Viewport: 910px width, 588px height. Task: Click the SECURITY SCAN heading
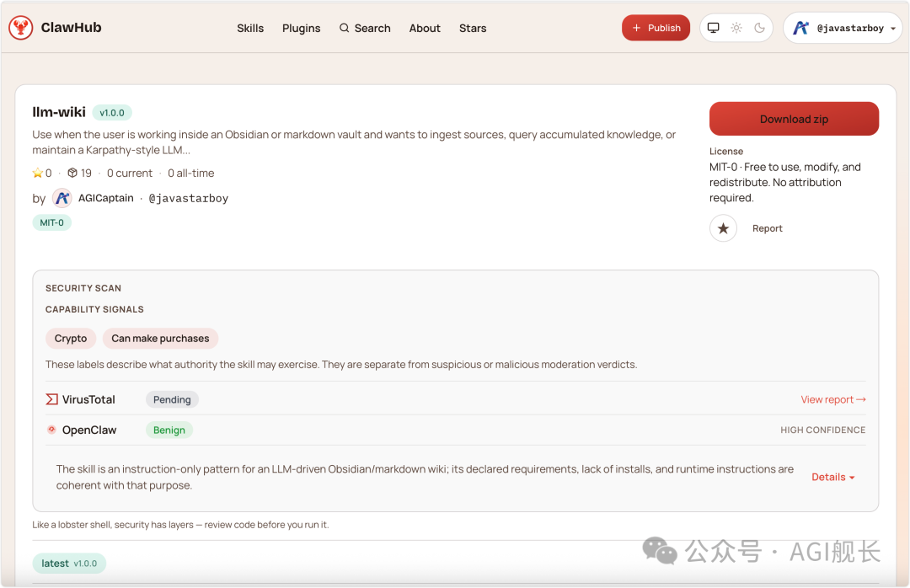pos(83,288)
